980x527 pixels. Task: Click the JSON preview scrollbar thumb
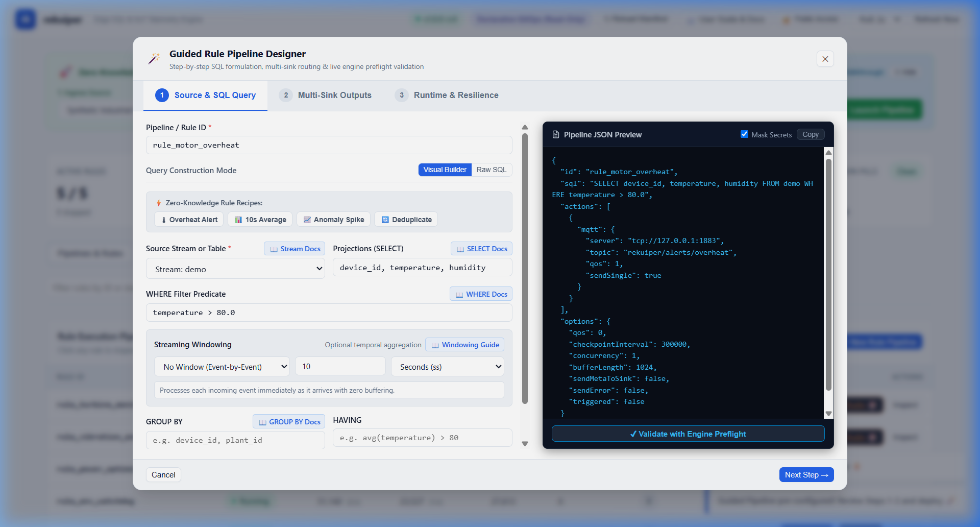(828, 275)
